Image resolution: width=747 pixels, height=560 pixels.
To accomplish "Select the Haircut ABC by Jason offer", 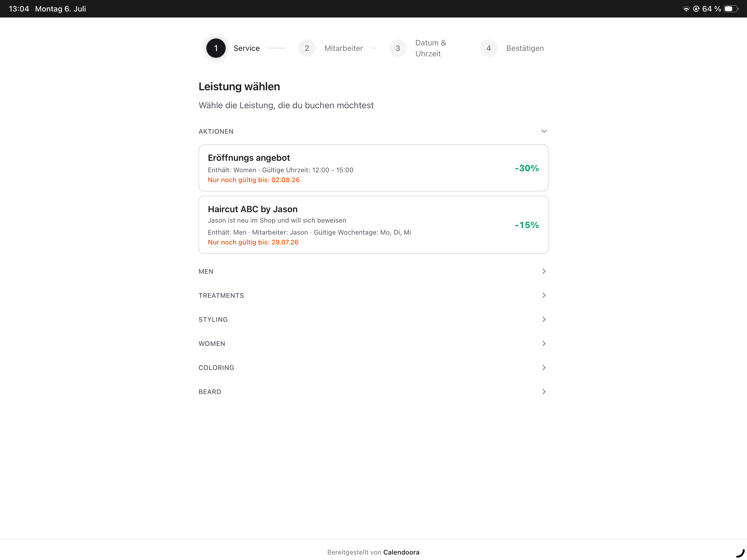I will pyautogui.click(x=373, y=224).
